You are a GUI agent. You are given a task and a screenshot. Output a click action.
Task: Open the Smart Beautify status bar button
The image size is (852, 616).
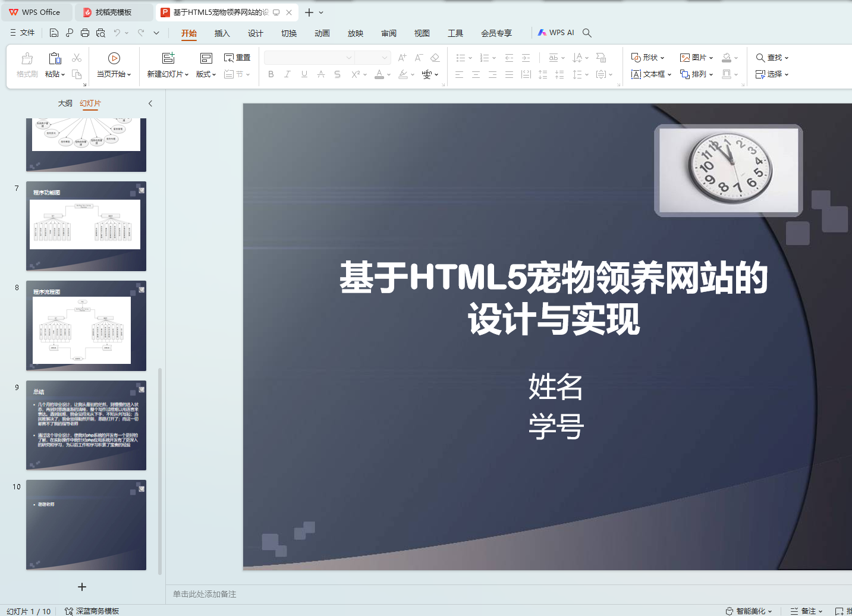click(749, 611)
